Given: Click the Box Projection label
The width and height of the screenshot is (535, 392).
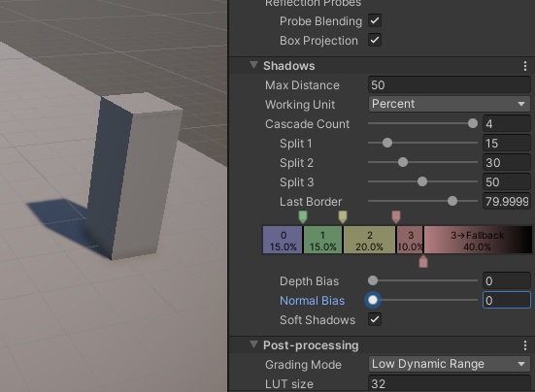Looking at the screenshot, I should point(318,41).
